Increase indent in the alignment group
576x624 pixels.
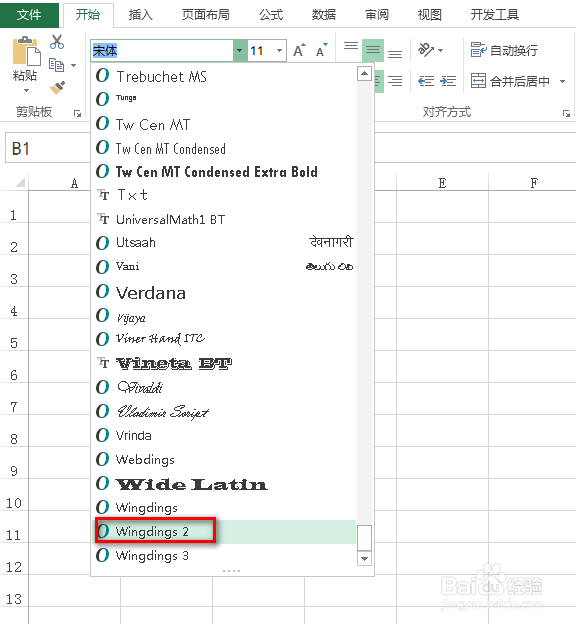[448, 81]
